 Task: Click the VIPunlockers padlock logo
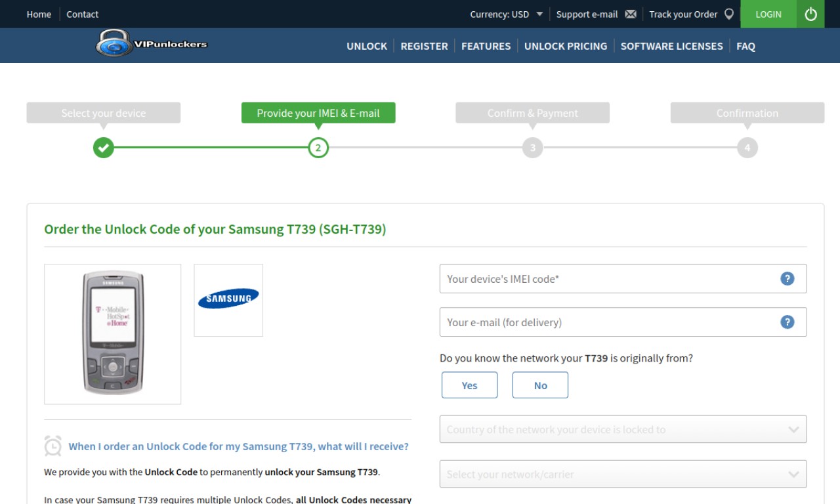click(151, 44)
